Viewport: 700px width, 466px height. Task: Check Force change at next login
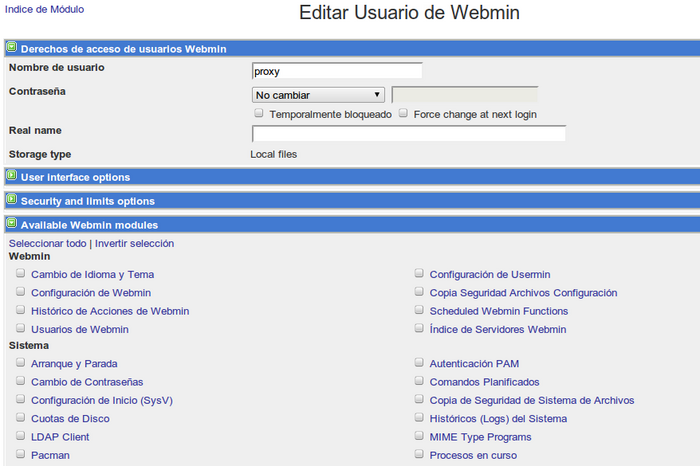pyautogui.click(x=403, y=113)
